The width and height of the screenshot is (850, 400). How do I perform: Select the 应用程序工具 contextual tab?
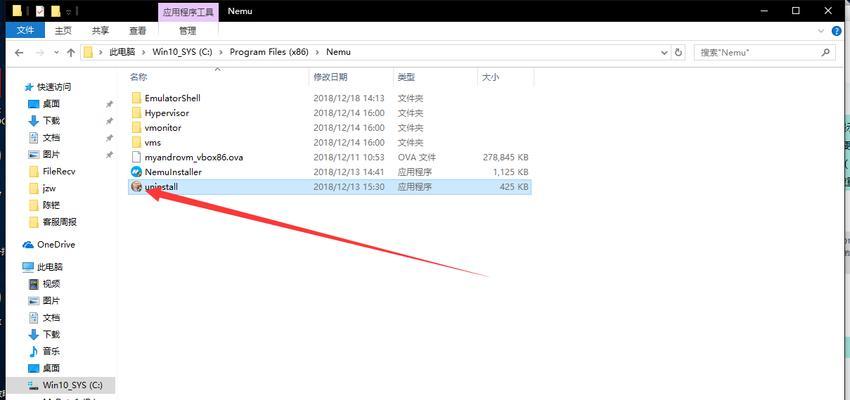point(188,11)
